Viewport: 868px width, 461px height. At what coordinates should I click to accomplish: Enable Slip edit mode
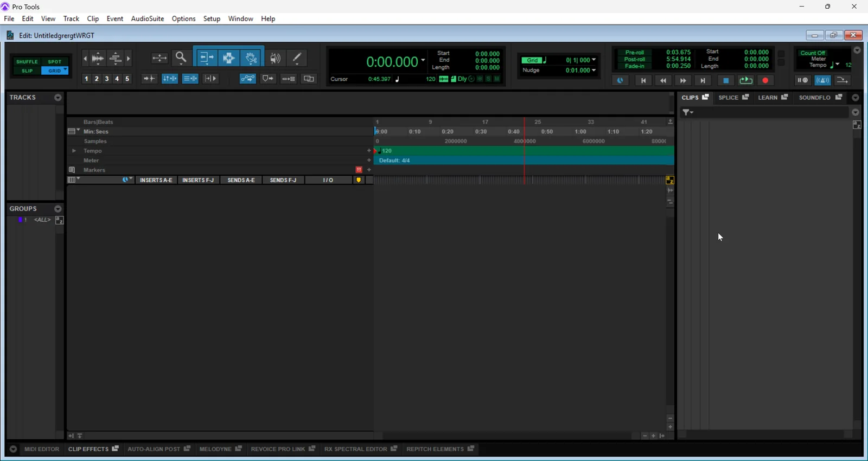tap(27, 71)
